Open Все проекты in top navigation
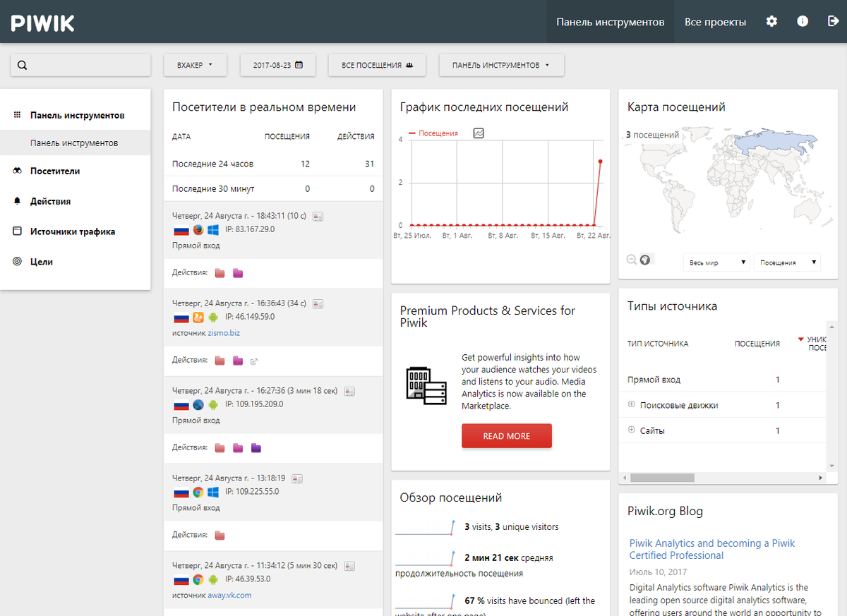The image size is (847, 616). pos(715,22)
